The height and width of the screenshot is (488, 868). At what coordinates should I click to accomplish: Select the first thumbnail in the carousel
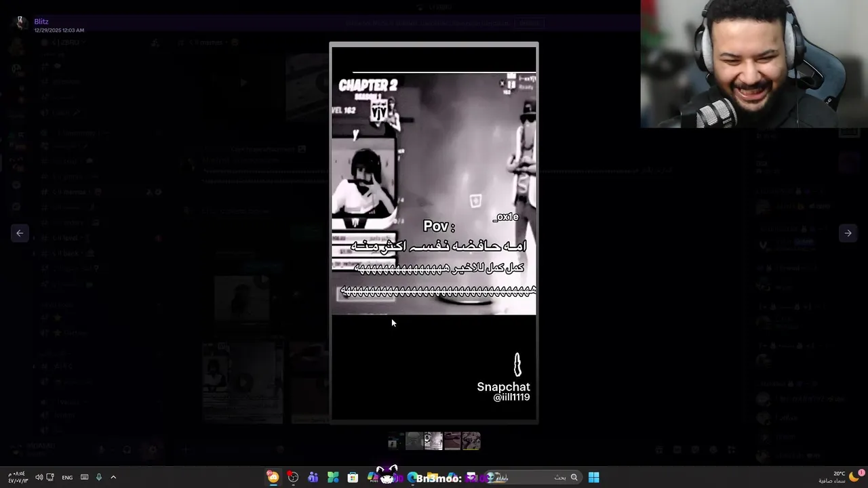(x=395, y=441)
